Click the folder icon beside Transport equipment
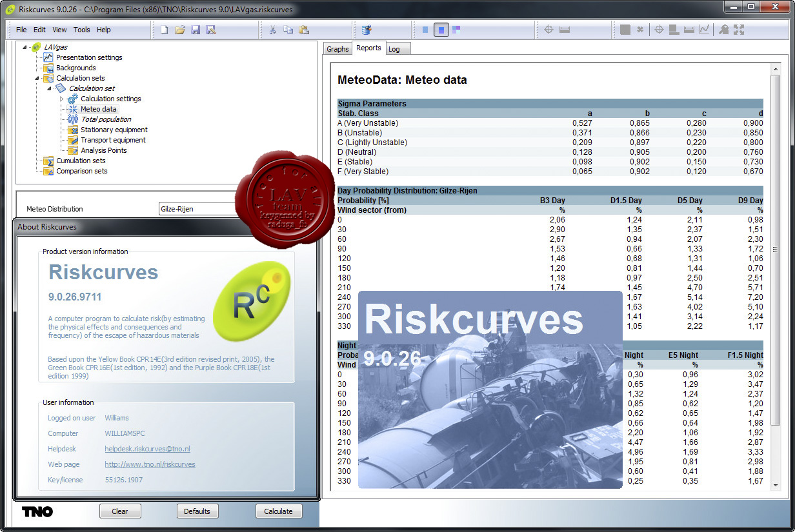 [x=72, y=140]
